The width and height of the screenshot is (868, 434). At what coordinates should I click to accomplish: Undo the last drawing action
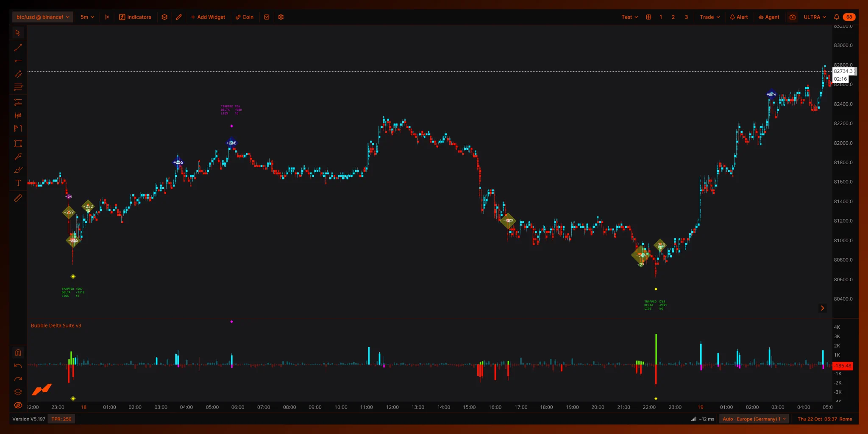pyautogui.click(x=18, y=366)
